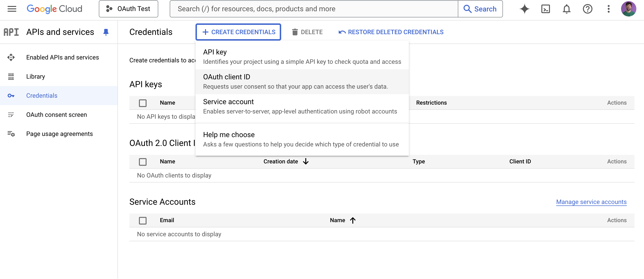The width and height of the screenshot is (644, 279).
Task: Click the Enabled APIs and services icon
Action: [x=11, y=57]
